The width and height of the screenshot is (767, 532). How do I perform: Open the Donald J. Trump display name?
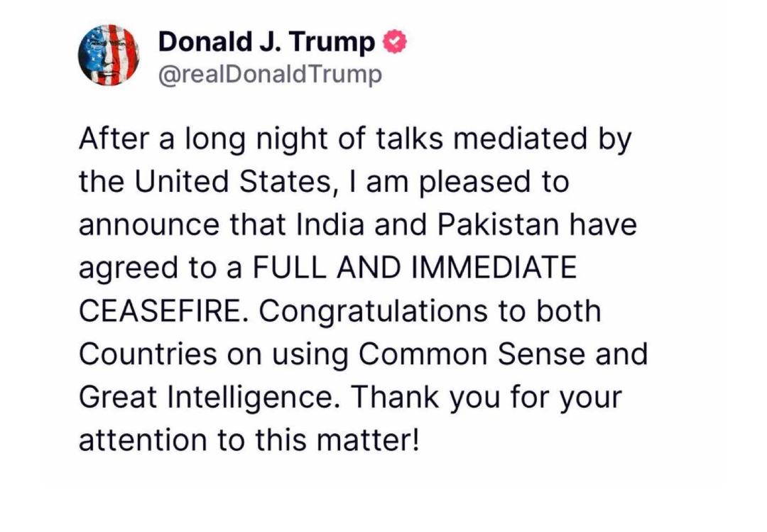pyautogui.click(x=266, y=43)
